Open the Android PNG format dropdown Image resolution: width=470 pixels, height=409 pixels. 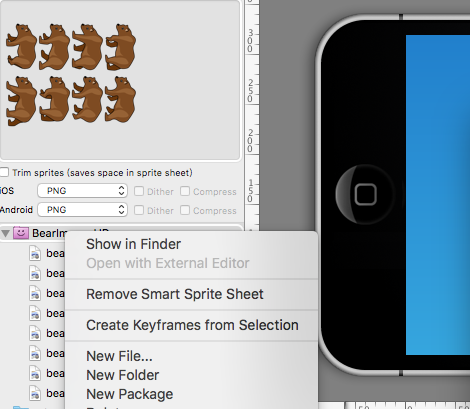82,210
